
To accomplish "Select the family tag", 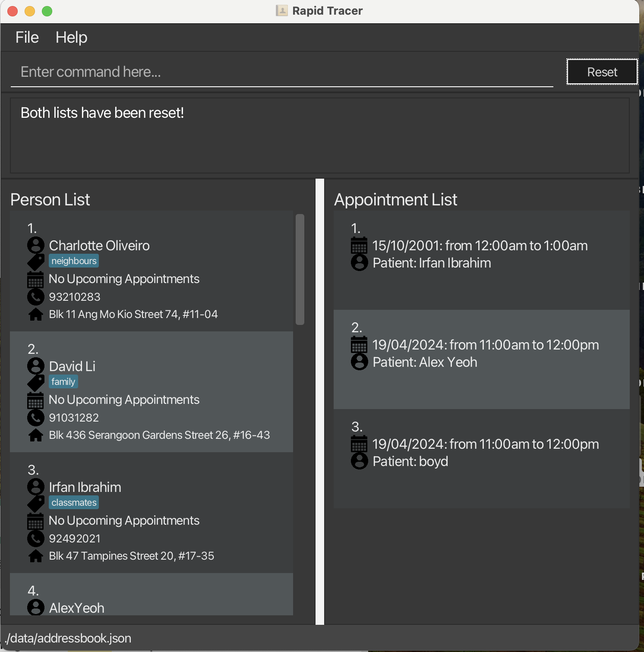I will click(x=63, y=381).
